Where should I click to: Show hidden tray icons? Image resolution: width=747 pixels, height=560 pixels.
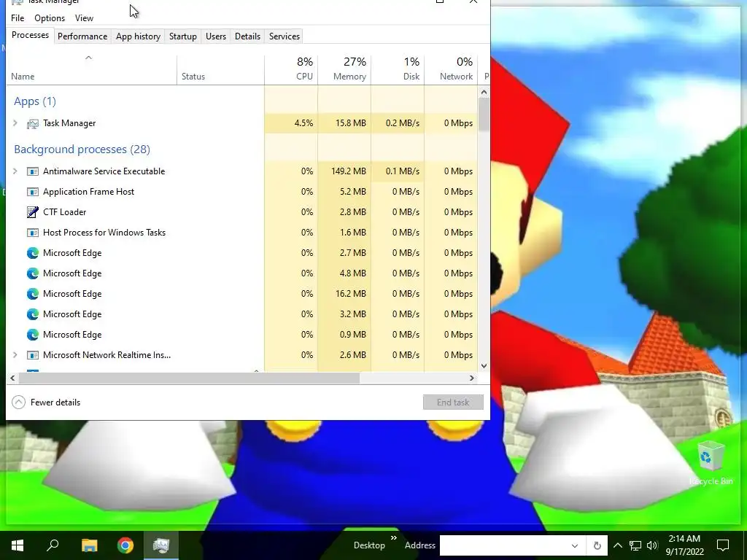[x=617, y=545]
